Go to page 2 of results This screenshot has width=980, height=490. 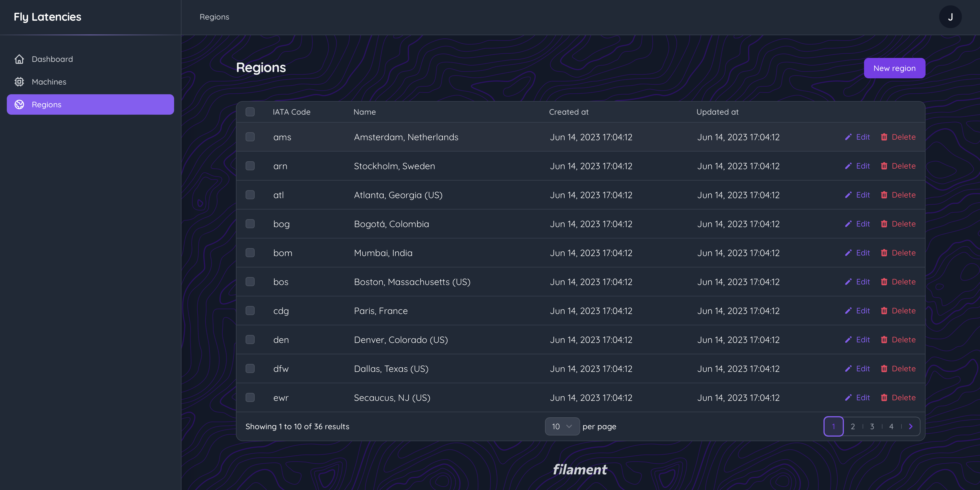coord(853,426)
